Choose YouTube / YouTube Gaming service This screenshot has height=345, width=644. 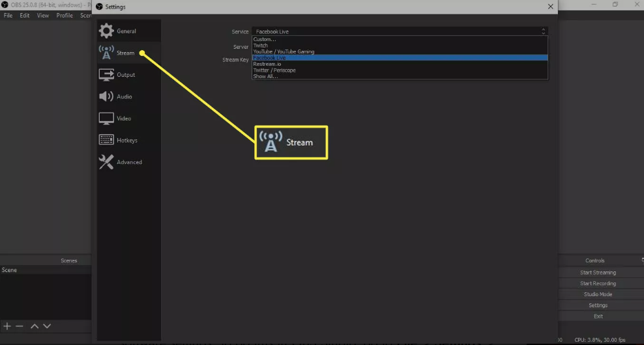click(400, 51)
